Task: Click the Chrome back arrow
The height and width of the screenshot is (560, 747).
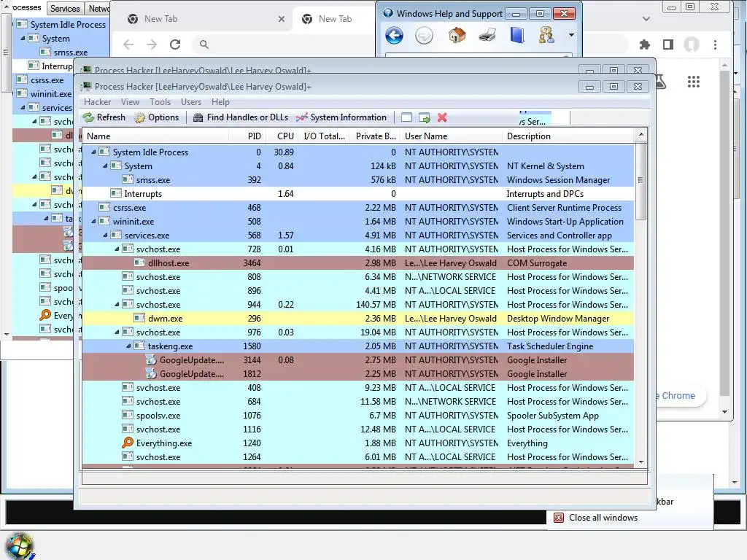Action: (128, 44)
